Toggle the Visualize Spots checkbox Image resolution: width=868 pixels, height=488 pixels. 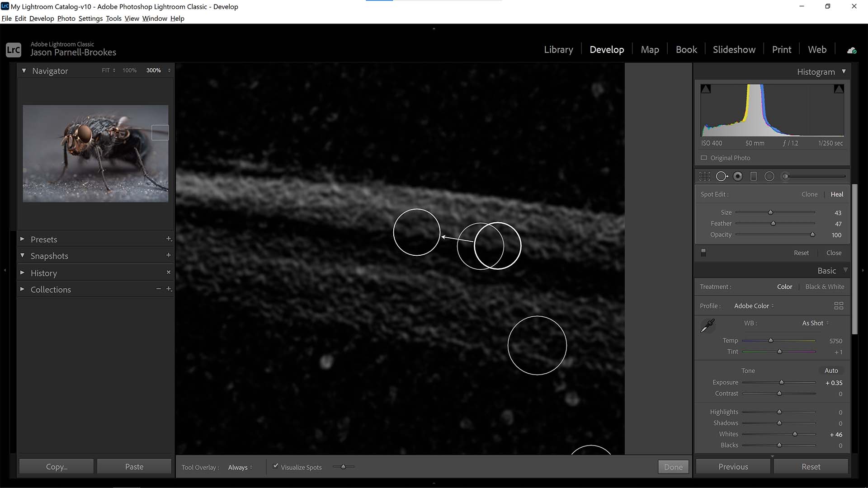(x=276, y=466)
